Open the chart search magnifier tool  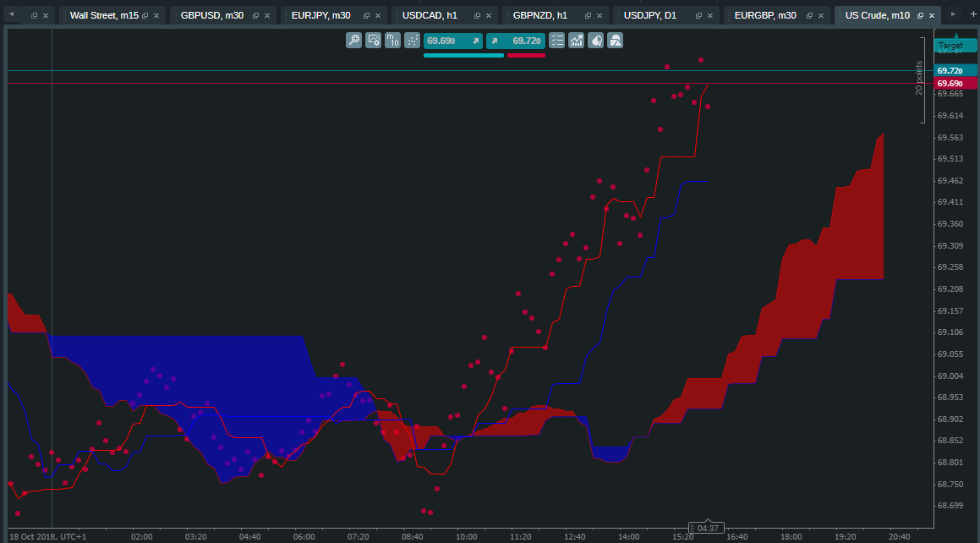[353, 40]
